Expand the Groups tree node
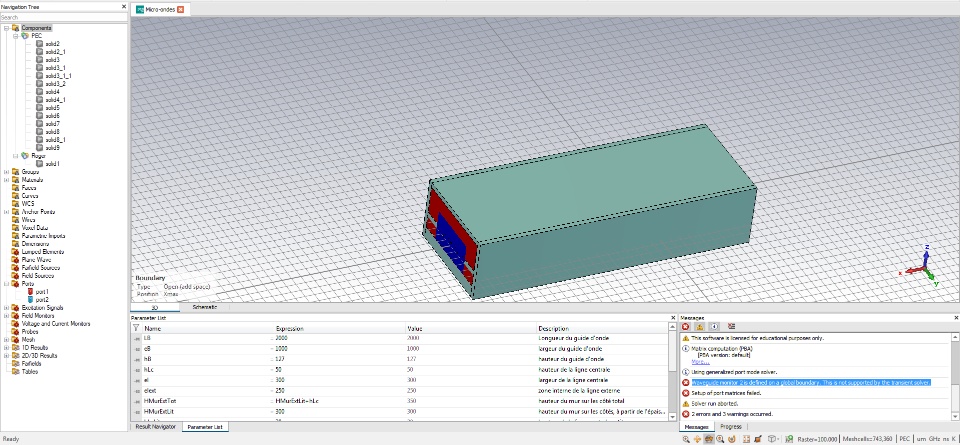The width and height of the screenshot is (960, 445). (6, 172)
